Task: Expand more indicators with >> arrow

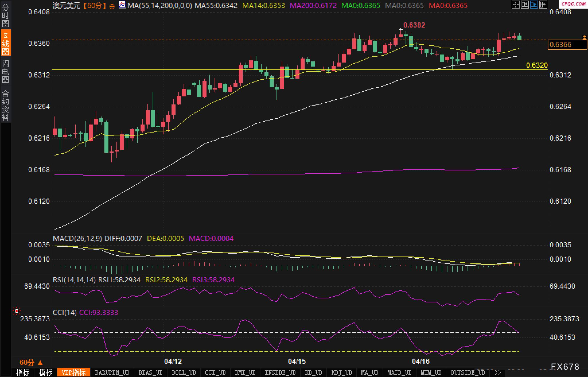Action: click(498, 373)
